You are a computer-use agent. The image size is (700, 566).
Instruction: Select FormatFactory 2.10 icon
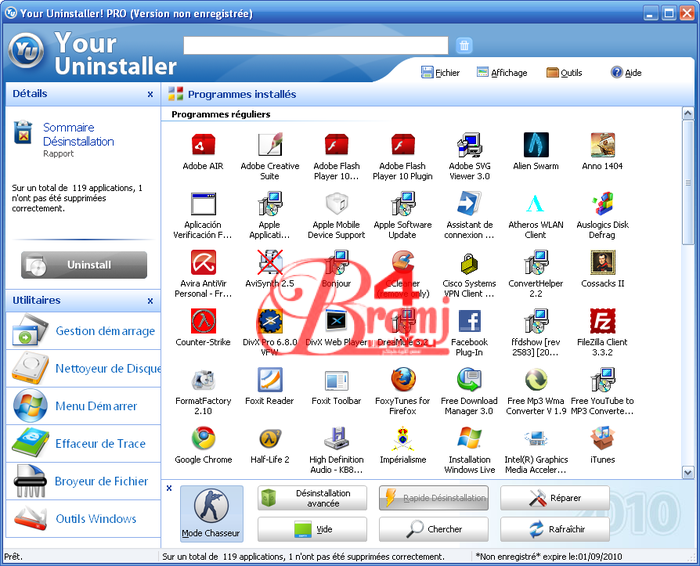pyautogui.click(x=203, y=380)
